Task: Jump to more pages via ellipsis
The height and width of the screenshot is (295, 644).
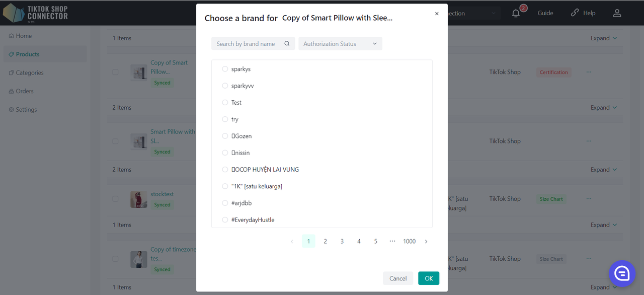Action: [392, 242]
